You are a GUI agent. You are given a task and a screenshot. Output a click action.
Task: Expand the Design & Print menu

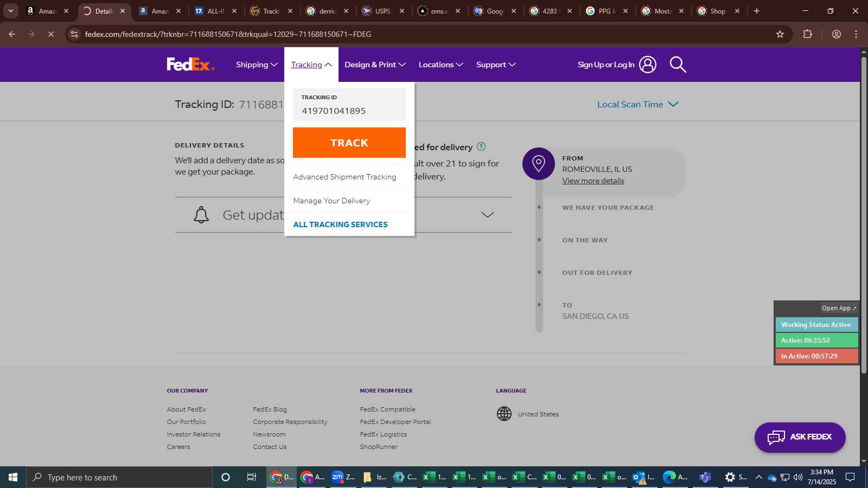coord(375,65)
